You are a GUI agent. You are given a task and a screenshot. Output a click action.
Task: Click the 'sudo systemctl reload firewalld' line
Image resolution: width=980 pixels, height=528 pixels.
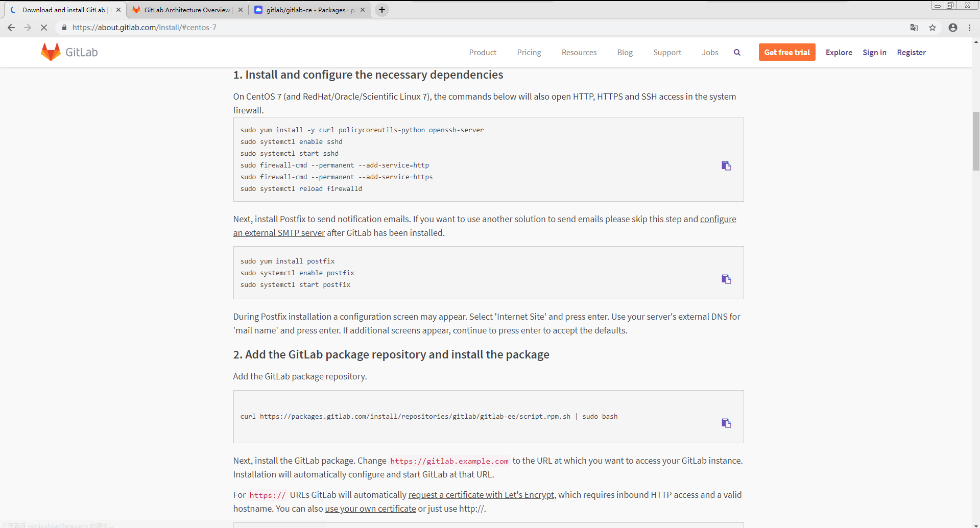click(301, 188)
